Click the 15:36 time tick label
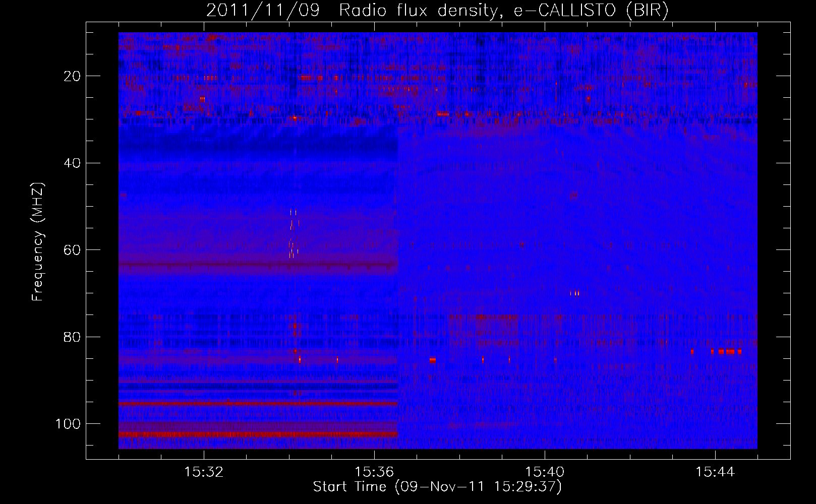This screenshot has width=816, height=504. point(374,472)
